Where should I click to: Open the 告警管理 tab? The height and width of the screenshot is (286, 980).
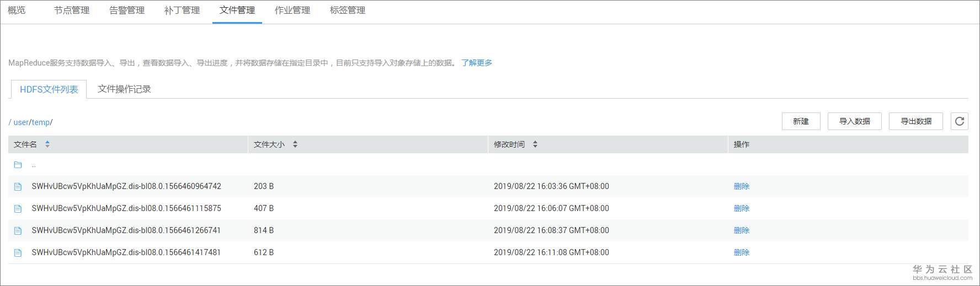point(127,10)
